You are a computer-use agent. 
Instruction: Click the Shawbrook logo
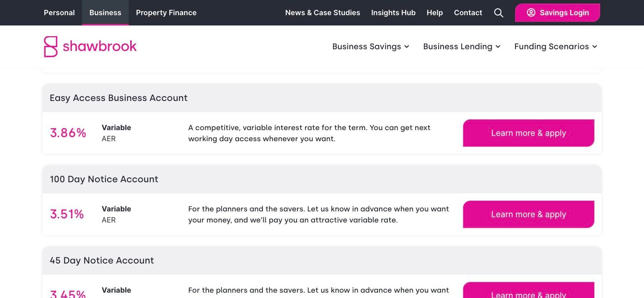pyautogui.click(x=90, y=46)
